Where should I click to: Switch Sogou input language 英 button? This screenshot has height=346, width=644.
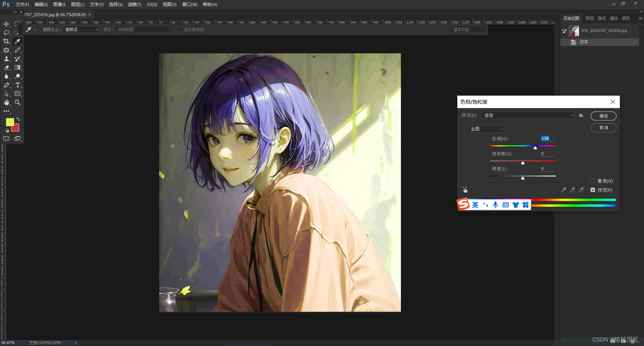click(x=475, y=205)
